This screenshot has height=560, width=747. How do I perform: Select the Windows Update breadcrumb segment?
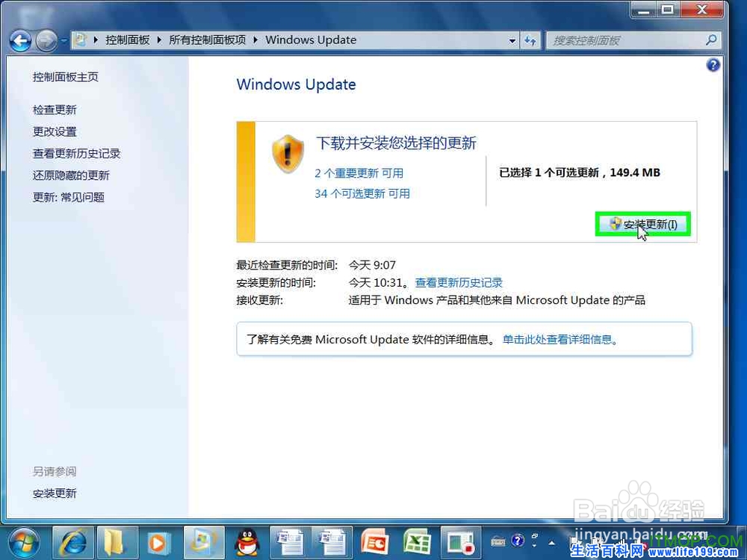(311, 40)
